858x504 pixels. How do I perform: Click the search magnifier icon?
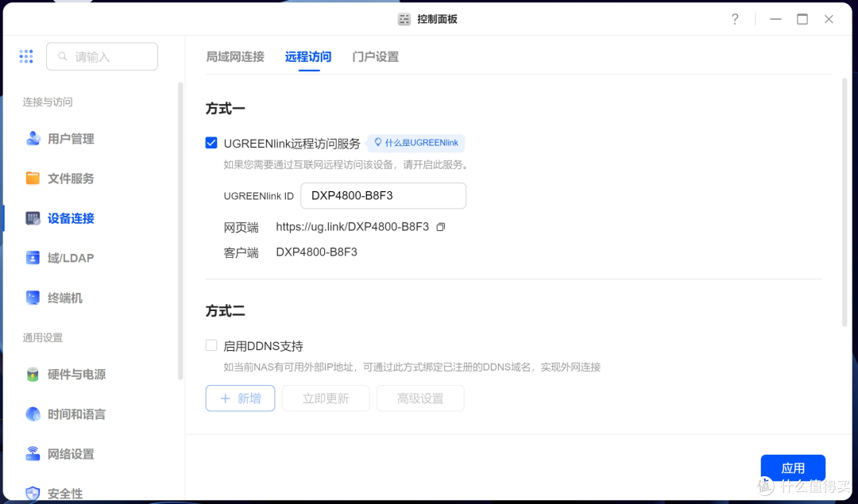63,56
